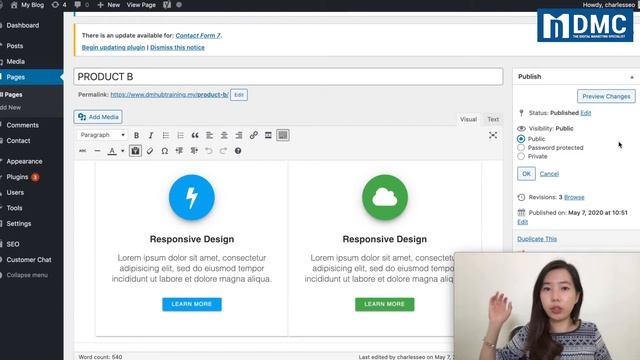The image size is (640, 360).
Task: Open Plugins menu in sidebar
Action: point(17,177)
